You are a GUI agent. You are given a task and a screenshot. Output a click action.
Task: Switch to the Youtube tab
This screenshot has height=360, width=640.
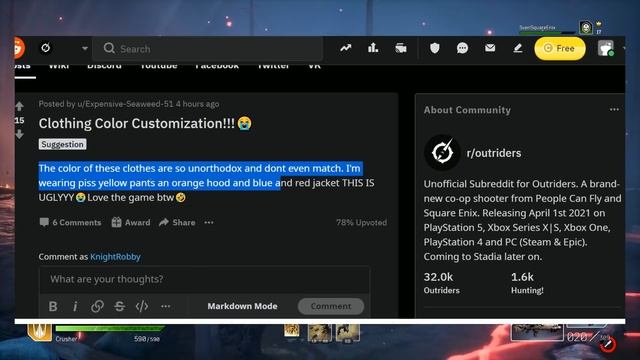point(159,67)
